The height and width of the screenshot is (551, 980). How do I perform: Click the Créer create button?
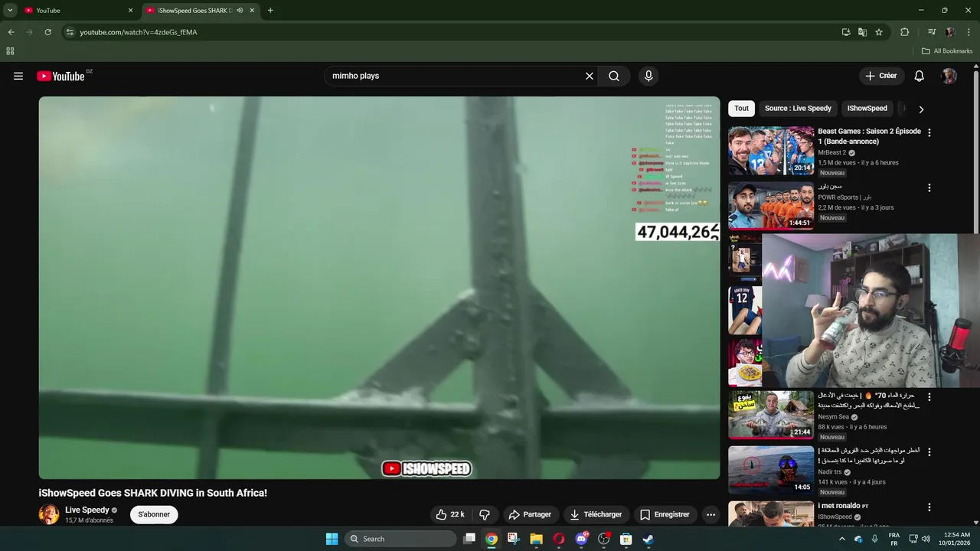pyautogui.click(x=880, y=76)
